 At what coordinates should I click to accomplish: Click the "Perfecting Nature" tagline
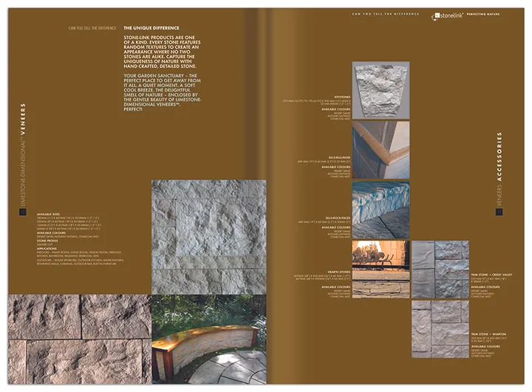(x=483, y=14)
